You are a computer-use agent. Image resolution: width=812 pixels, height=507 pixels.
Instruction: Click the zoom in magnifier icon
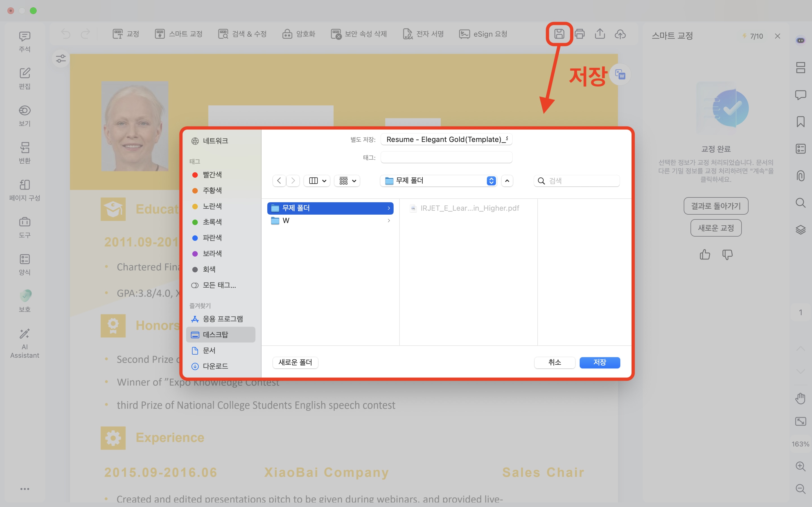(x=801, y=466)
